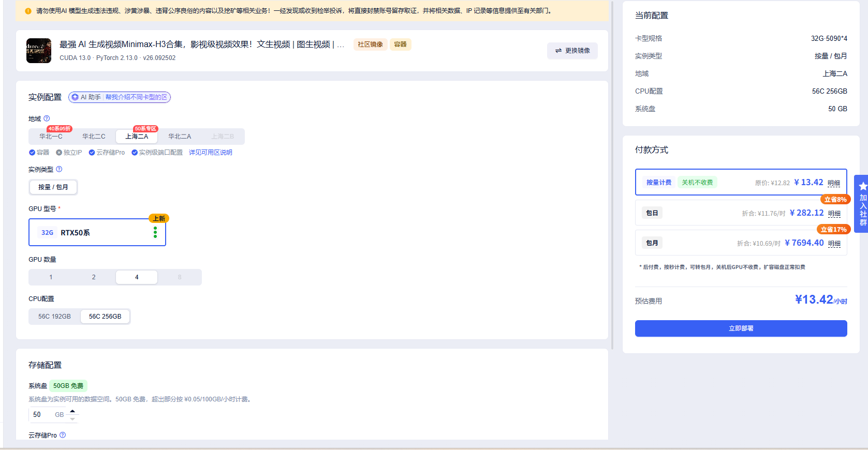Choose the 56C 256GB CPU configuration
This screenshot has height=450, width=868.
105,317
